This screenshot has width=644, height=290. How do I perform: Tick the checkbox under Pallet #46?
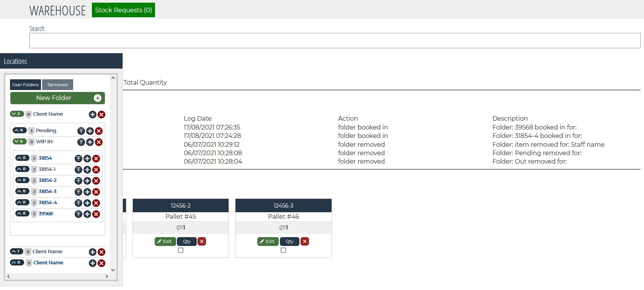click(283, 250)
